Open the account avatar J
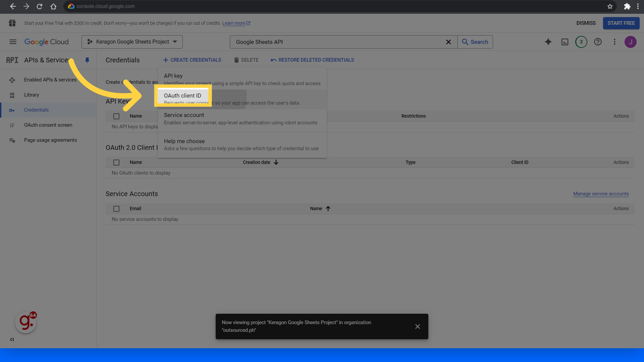This screenshot has height=362, width=644. coord(631,42)
